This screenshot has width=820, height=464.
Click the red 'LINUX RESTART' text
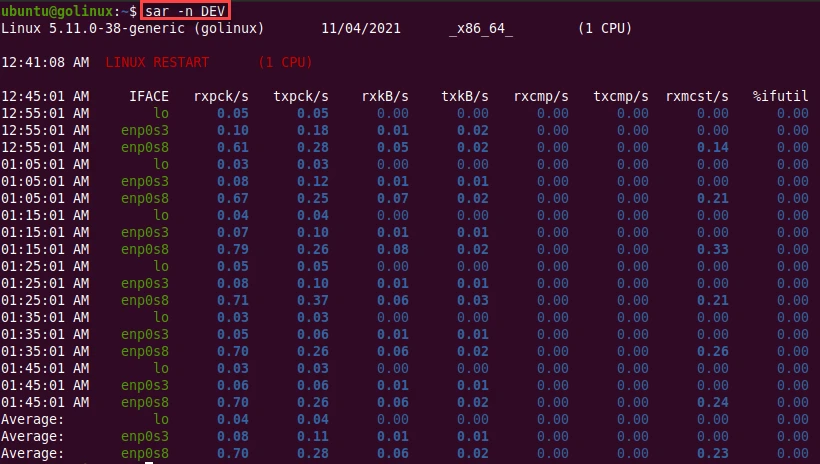click(x=157, y=62)
